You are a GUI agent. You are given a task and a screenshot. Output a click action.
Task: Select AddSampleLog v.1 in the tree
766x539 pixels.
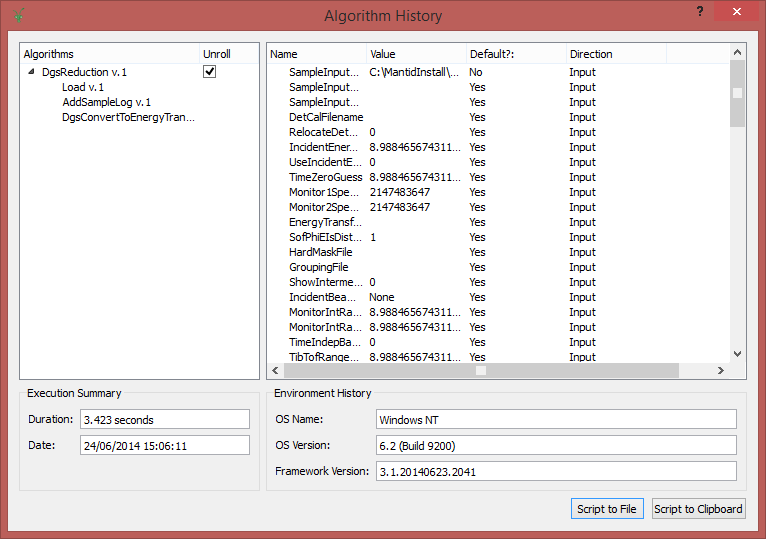106,102
